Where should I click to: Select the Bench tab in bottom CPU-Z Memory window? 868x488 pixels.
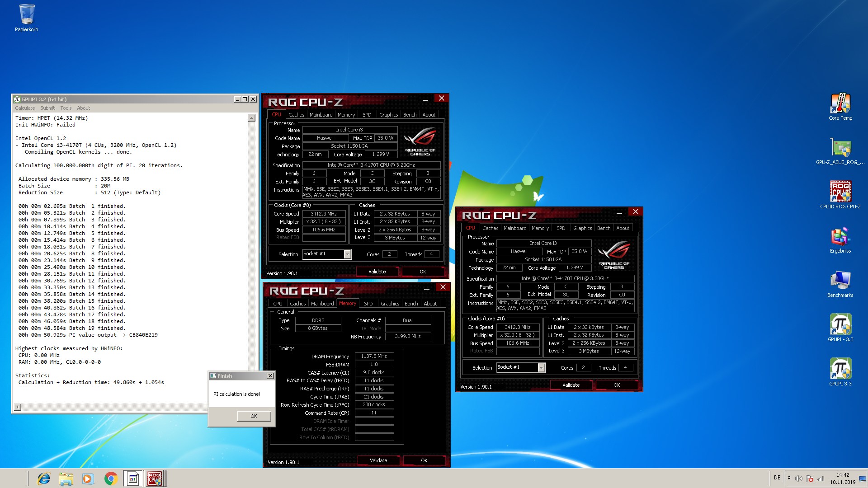411,304
